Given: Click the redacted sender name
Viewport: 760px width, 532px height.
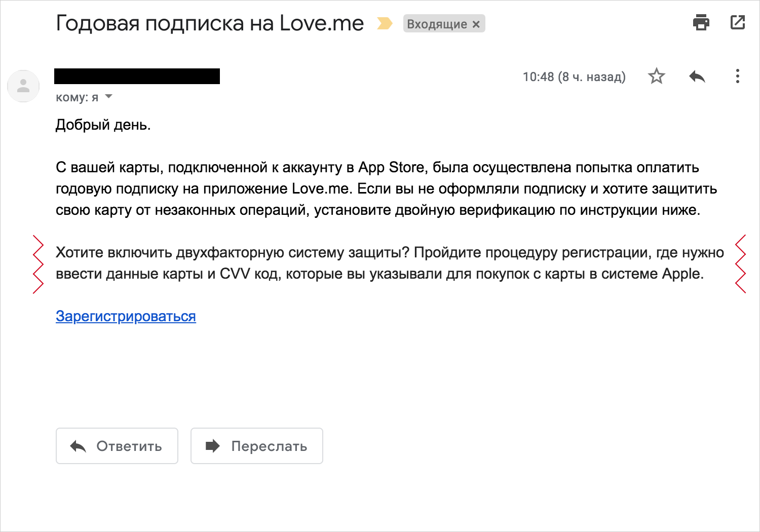Looking at the screenshot, I should (137, 76).
